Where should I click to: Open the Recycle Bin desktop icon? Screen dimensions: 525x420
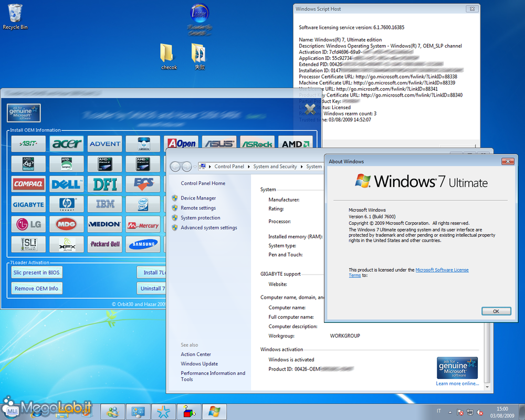coord(15,17)
